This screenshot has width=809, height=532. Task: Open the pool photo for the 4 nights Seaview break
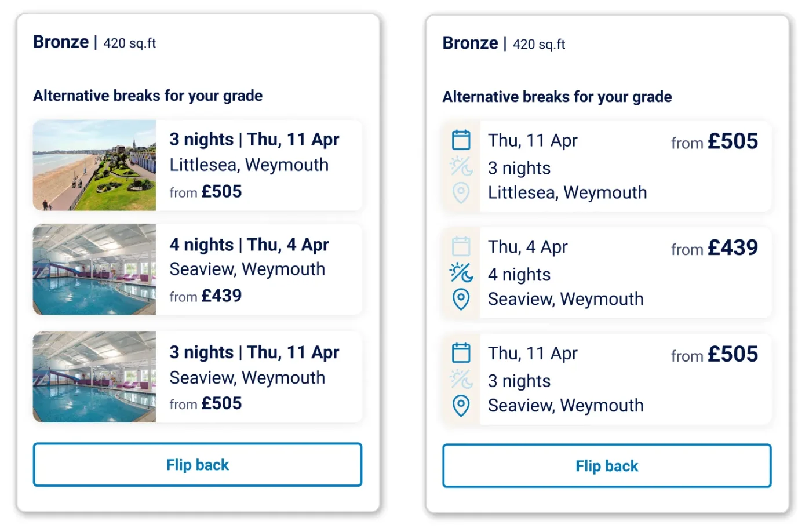pos(94,269)
